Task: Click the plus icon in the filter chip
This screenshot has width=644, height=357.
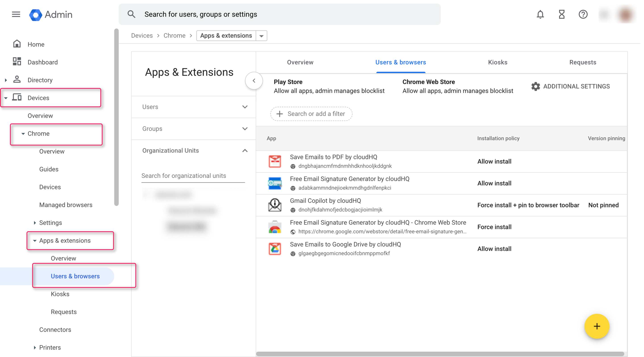Action: 279,114
